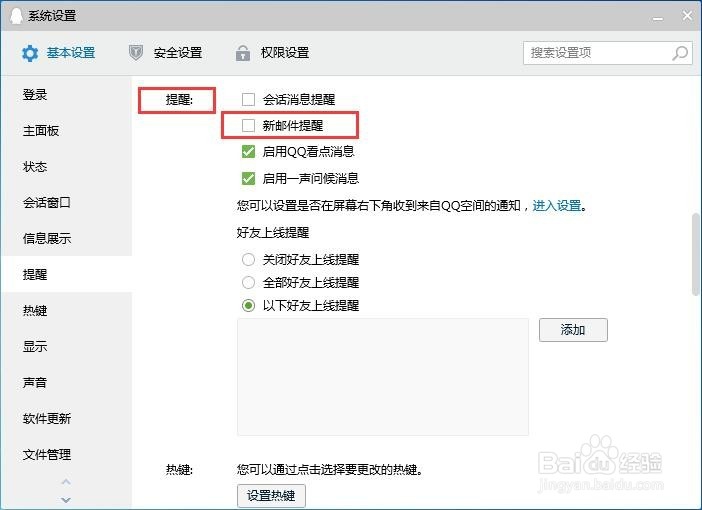The height and width of the screenshot is (510, 702).
Task: Click the 设置热键 button
Action: (x=271, y=496)
